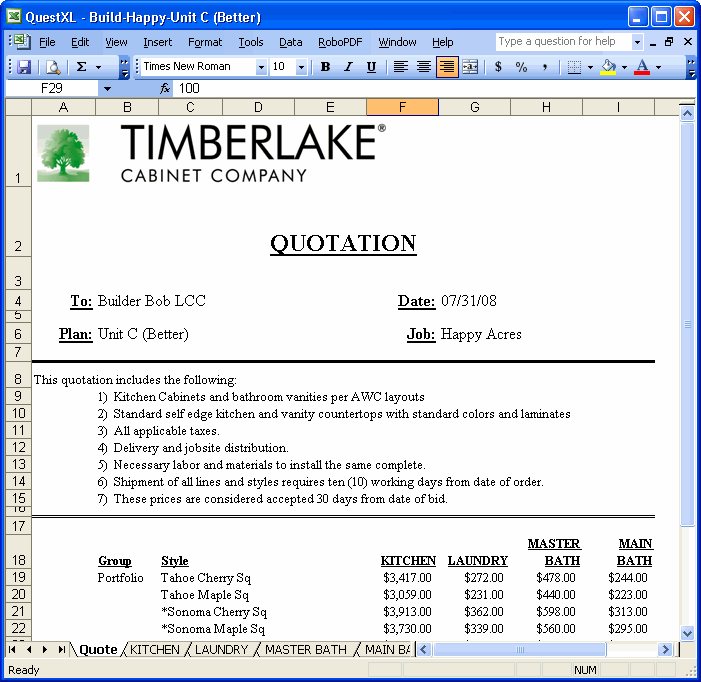Switch to the LAUNDRY sheet tab
Viewport: 701px width, 682px height.
[x=221, y=649]
